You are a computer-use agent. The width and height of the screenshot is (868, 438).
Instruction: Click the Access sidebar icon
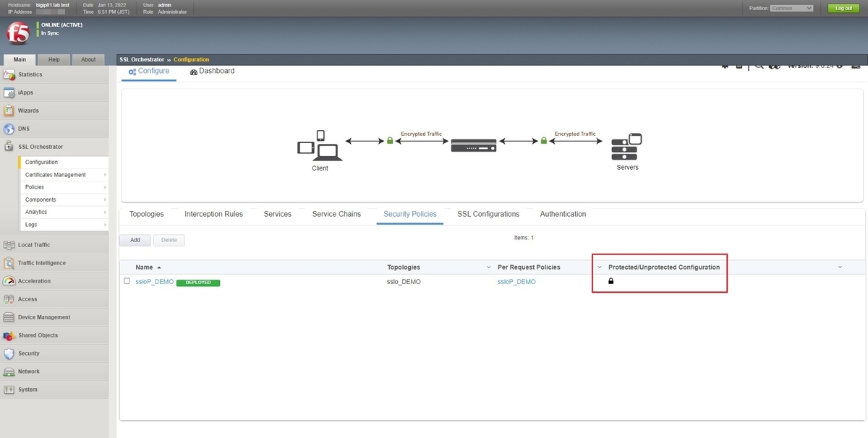9,299
